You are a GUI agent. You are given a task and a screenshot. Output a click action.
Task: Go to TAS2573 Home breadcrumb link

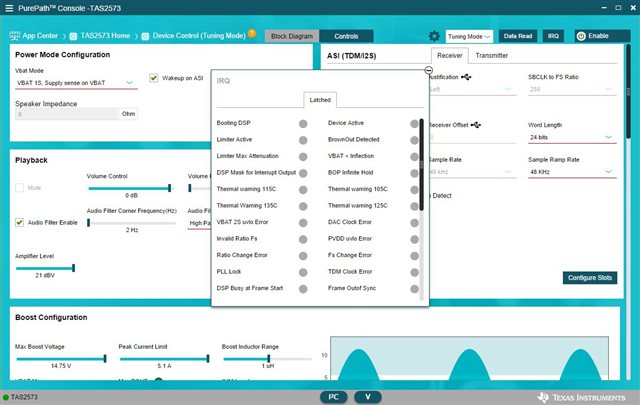[105, 36]
